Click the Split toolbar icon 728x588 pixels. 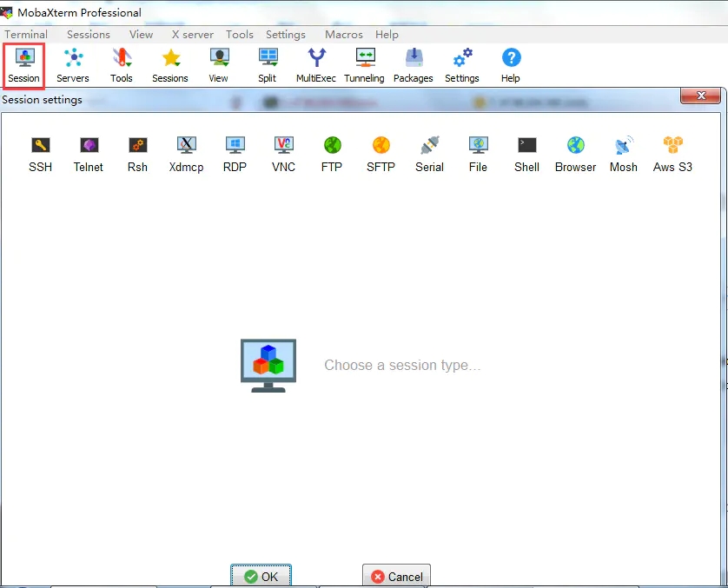[x=267, y=64]
